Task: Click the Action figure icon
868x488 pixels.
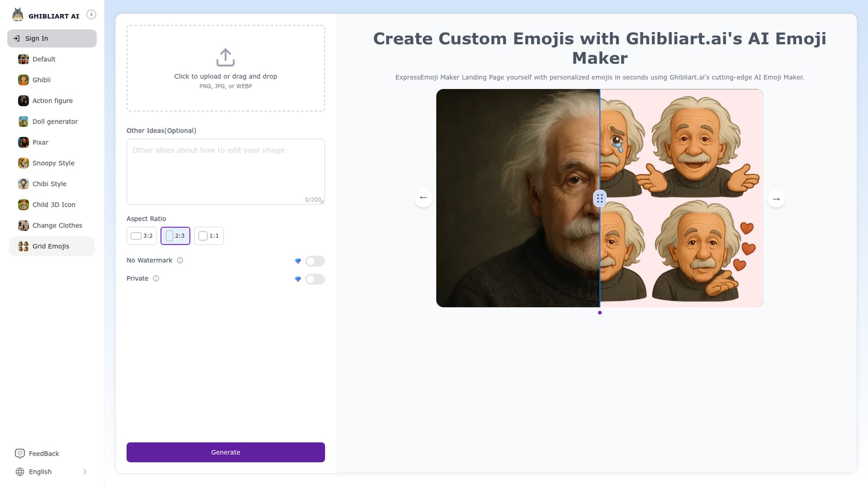Action: coord(23,101)
